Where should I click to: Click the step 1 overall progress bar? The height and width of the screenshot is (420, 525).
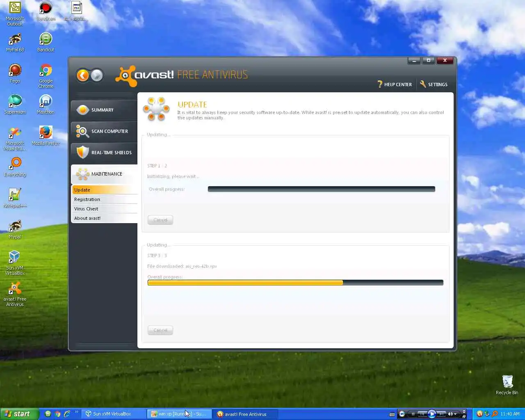(321, 189)
